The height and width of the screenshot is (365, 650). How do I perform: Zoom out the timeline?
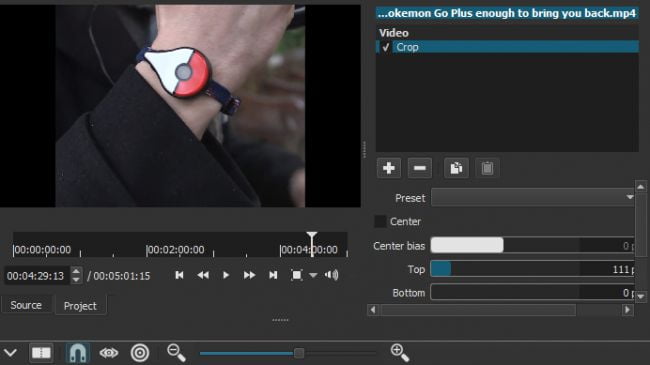click(x=176, y=353)
